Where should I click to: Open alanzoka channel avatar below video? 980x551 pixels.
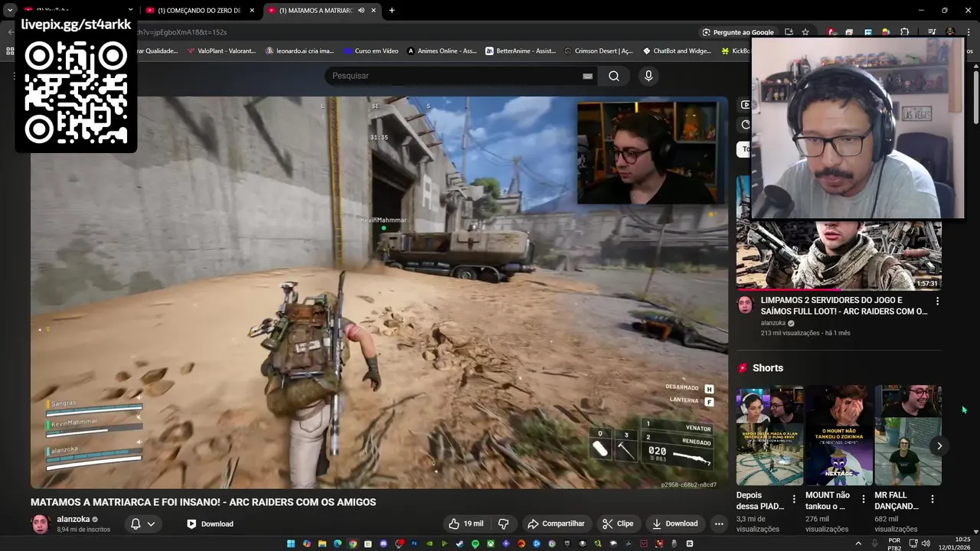pyautogui.click(x=41, y=524)
